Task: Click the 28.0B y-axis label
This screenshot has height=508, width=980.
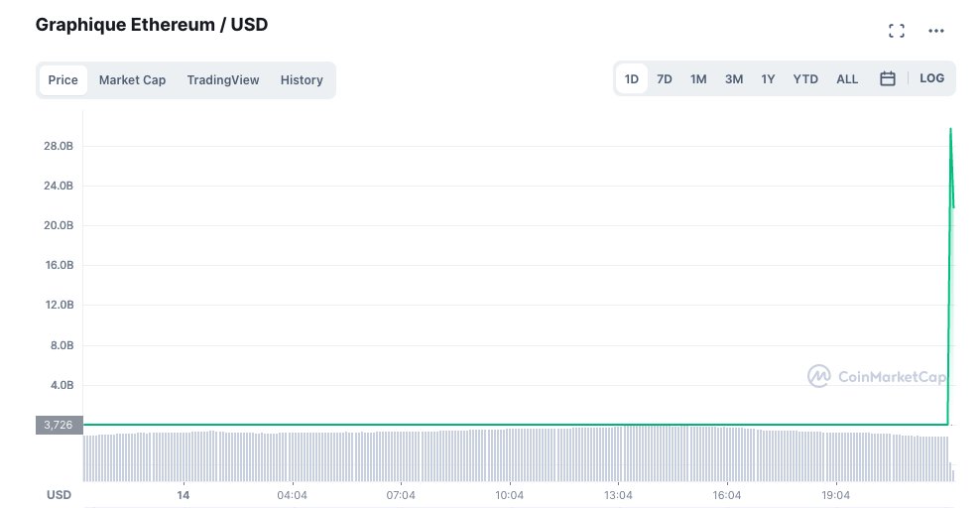Action: [x=59, y=146]
